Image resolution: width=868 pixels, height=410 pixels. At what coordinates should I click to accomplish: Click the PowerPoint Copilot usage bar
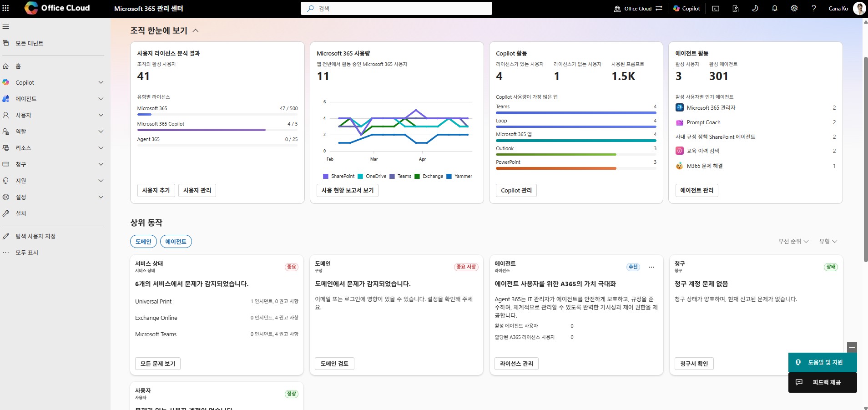[x=576, y=168]
